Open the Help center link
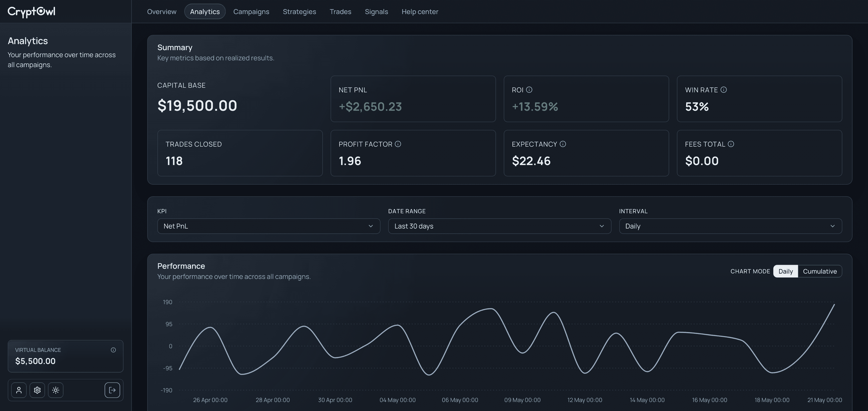This screenshot has height=411, width=868. click(x=420, y=11)
